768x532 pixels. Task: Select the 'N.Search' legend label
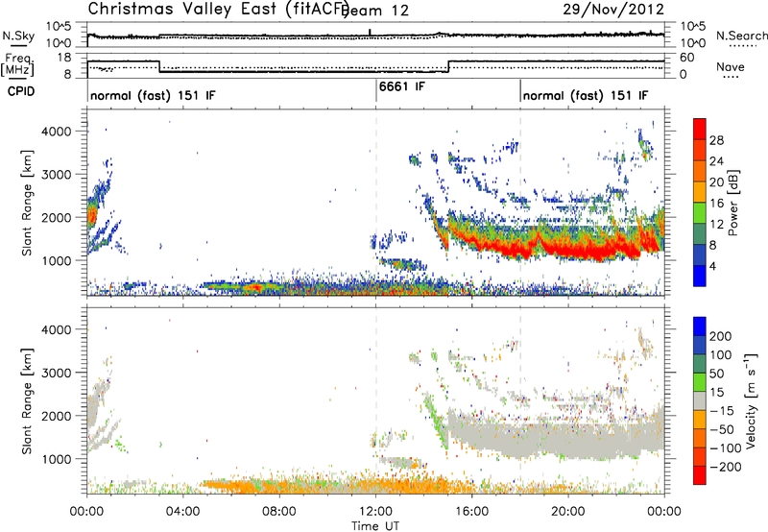tap(741, 36)
